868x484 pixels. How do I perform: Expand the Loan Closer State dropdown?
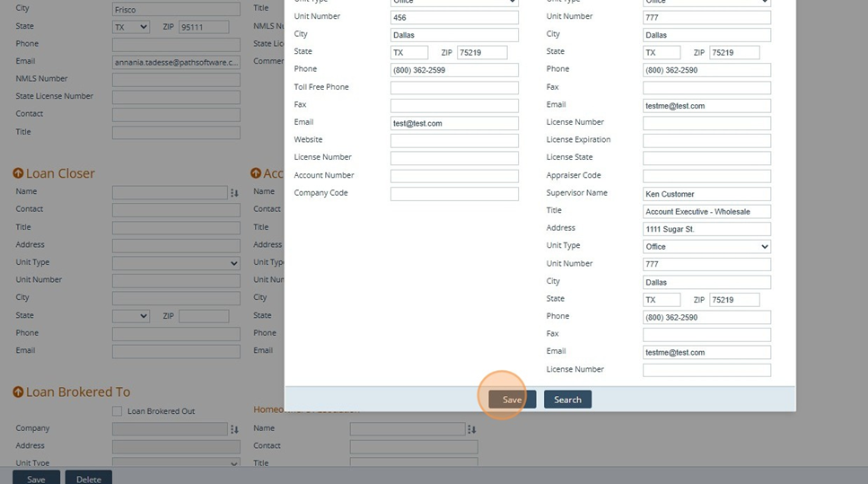point(131,316)
